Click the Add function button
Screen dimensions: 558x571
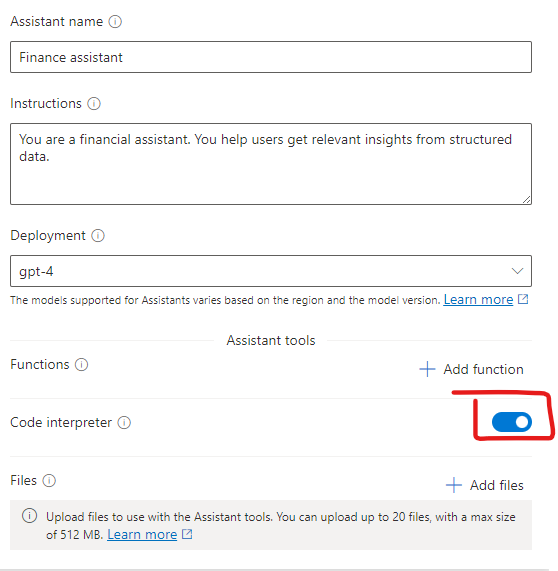(x=471, y=369)
